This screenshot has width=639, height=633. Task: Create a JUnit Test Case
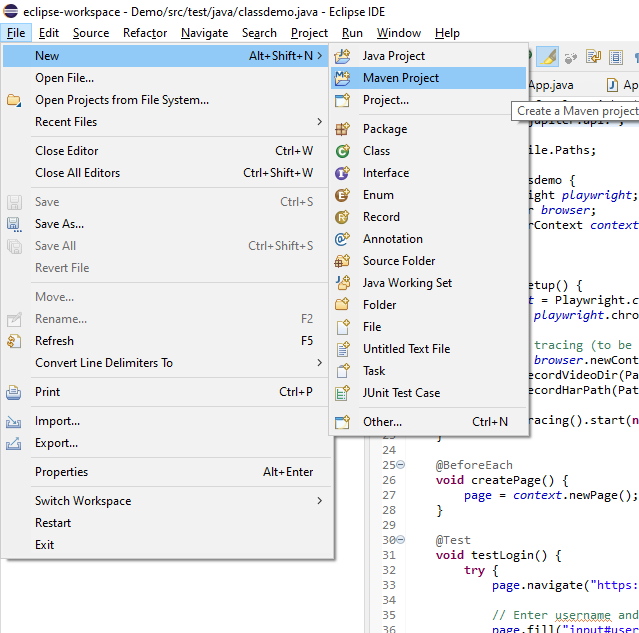click(x=428, y=393)
